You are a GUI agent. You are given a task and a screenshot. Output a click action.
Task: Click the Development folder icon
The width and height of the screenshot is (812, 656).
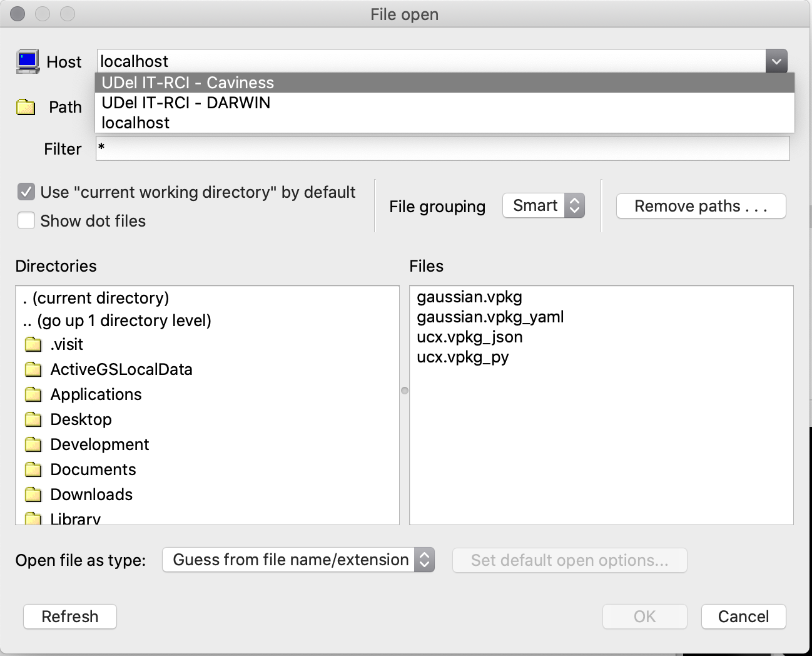[x=33, y=444]
